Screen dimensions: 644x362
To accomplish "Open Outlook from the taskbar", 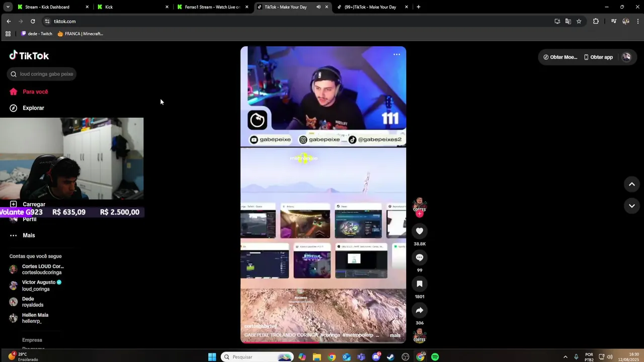I will 346,357.
